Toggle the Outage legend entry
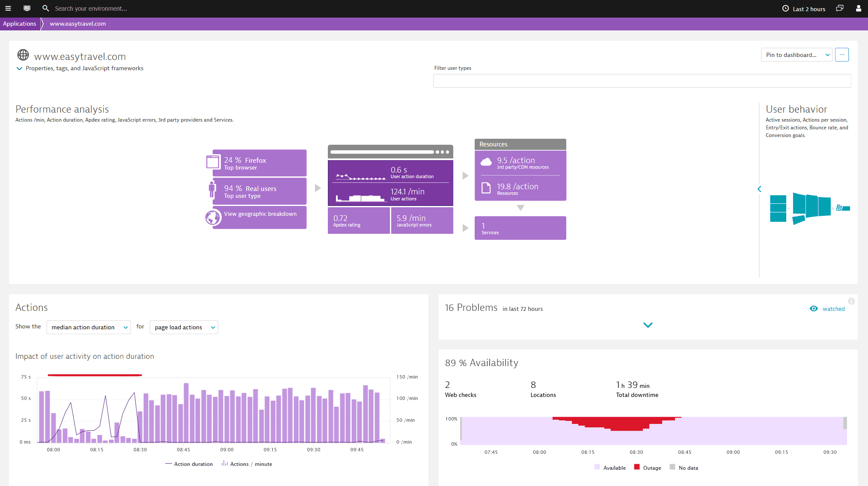The height and width of the screenshot is (486, 868). click(x=647, y=468)
